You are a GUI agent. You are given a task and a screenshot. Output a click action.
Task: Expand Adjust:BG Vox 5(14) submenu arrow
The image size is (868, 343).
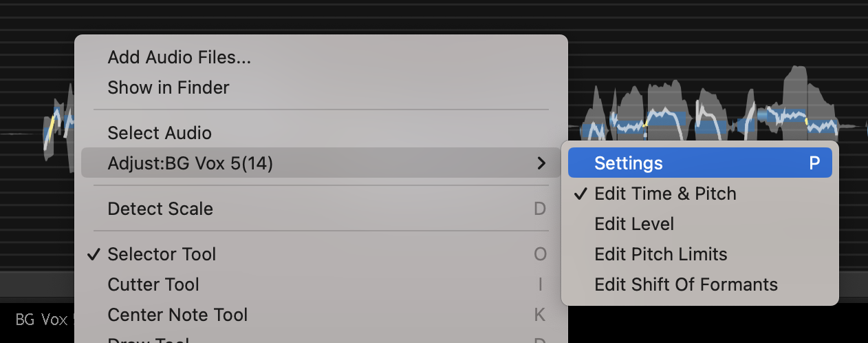point(541,163)
